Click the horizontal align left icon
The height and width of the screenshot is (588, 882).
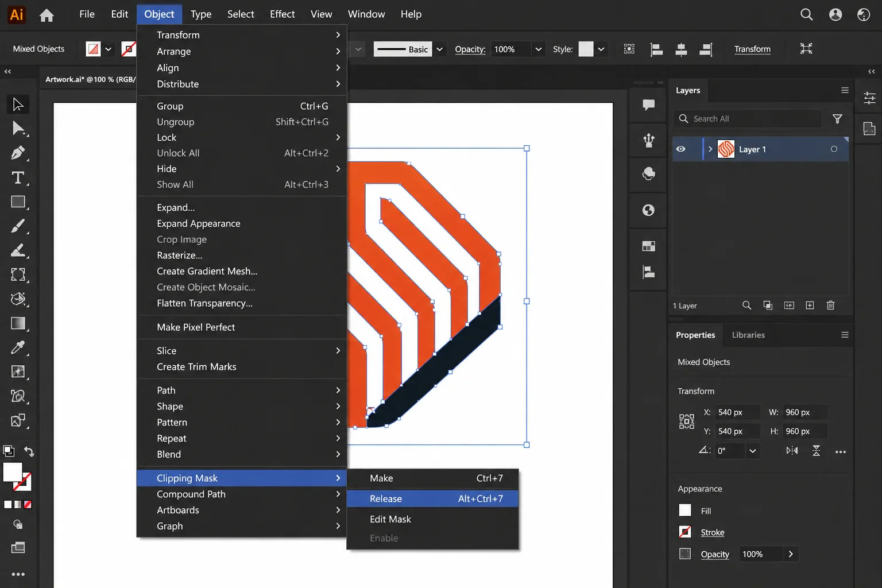(656, 49)
